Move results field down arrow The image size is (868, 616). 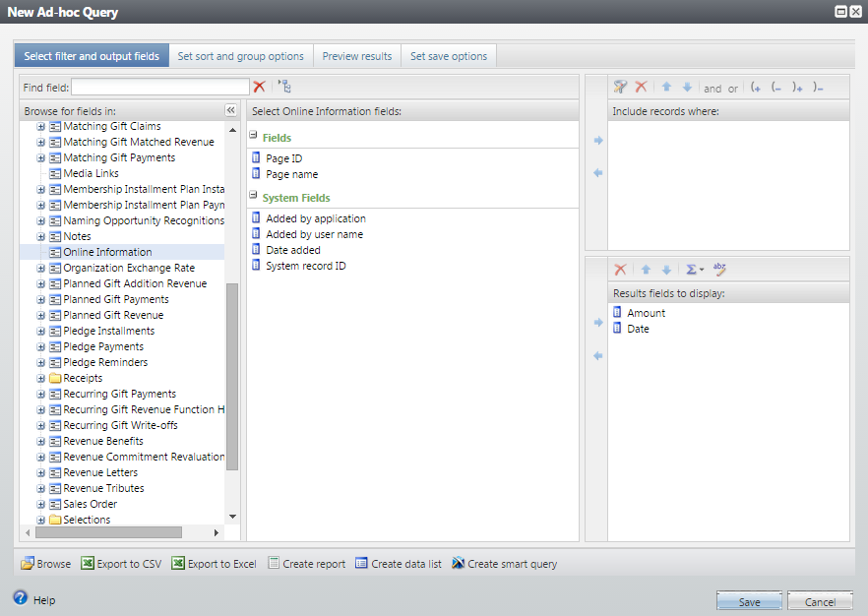[x=666, y=270]
